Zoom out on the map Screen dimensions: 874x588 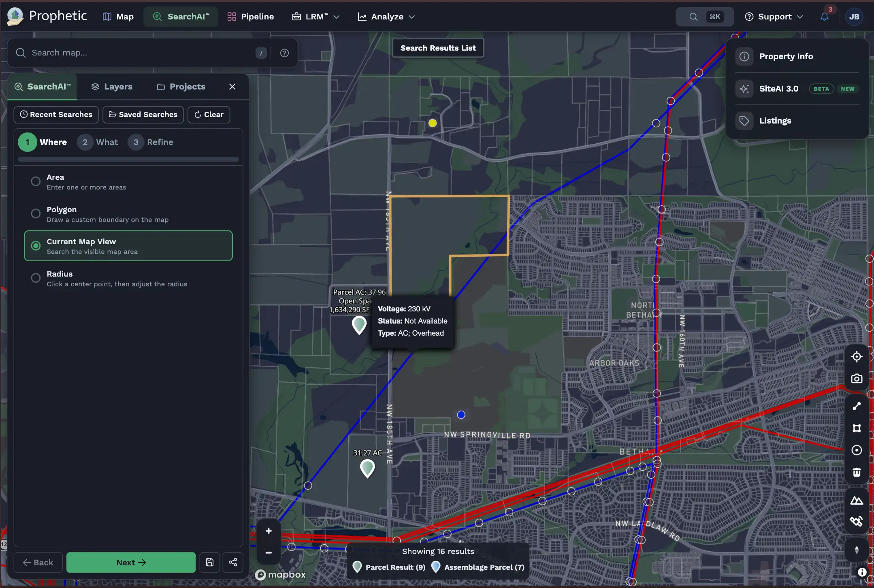269,553
